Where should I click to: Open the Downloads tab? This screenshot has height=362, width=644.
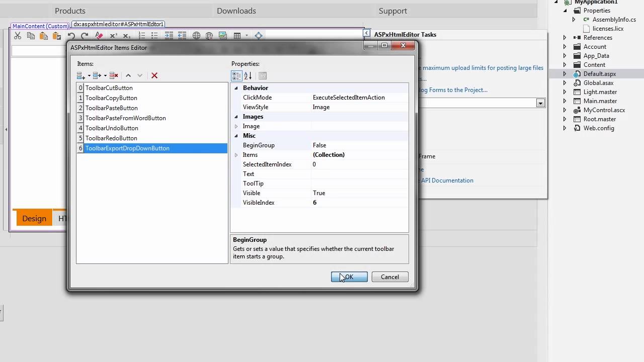(236, 11)
